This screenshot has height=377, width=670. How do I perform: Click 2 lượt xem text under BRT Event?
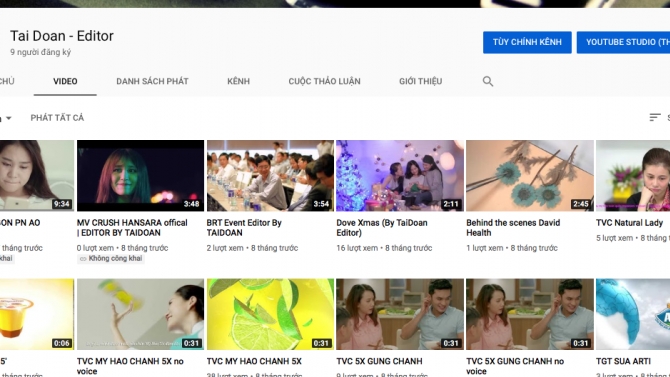[x=225, y=248]
